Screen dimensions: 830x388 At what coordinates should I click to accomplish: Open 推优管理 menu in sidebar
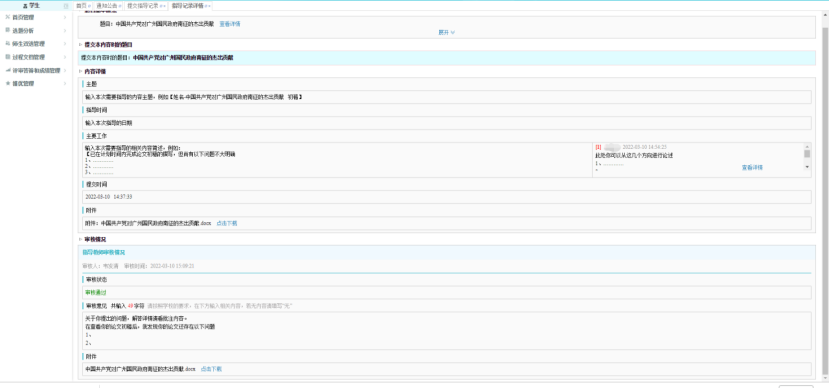tap(36, 83)
